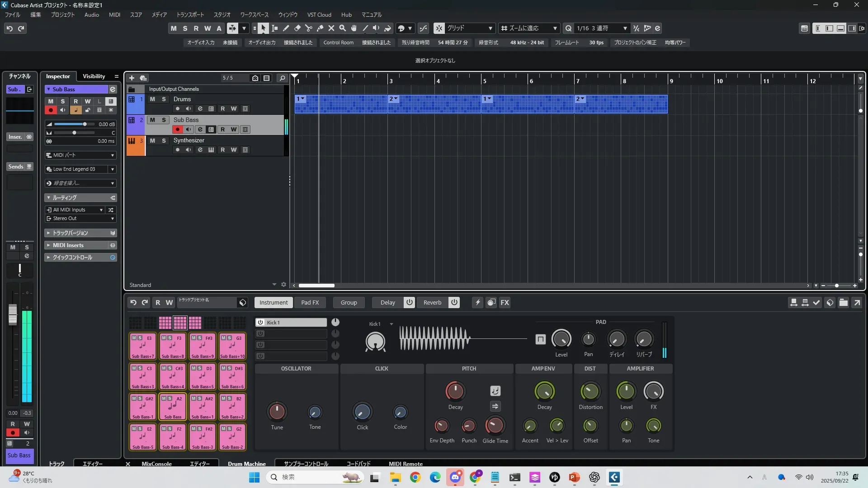
Task: Open the トランスポート menu
Action: point(190,15)
